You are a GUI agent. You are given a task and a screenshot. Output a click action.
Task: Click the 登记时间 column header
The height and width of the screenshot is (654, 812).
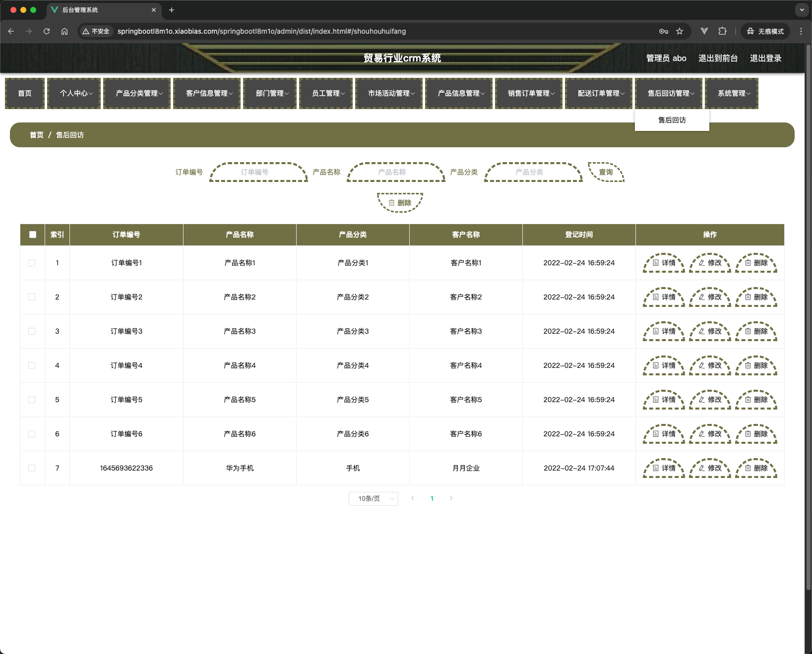[579, 235]
